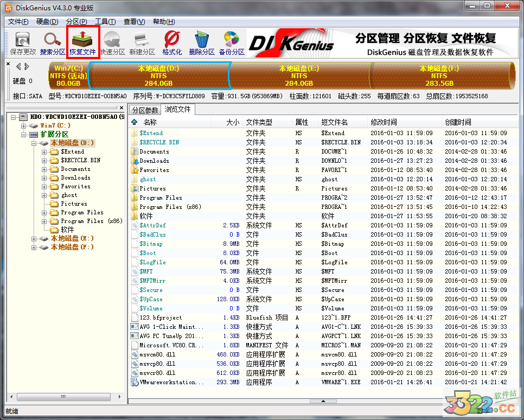The width and height of the screenshot is (524, 420).
Task: Click the 删除分区 delete partition icon
Action: 202,43
